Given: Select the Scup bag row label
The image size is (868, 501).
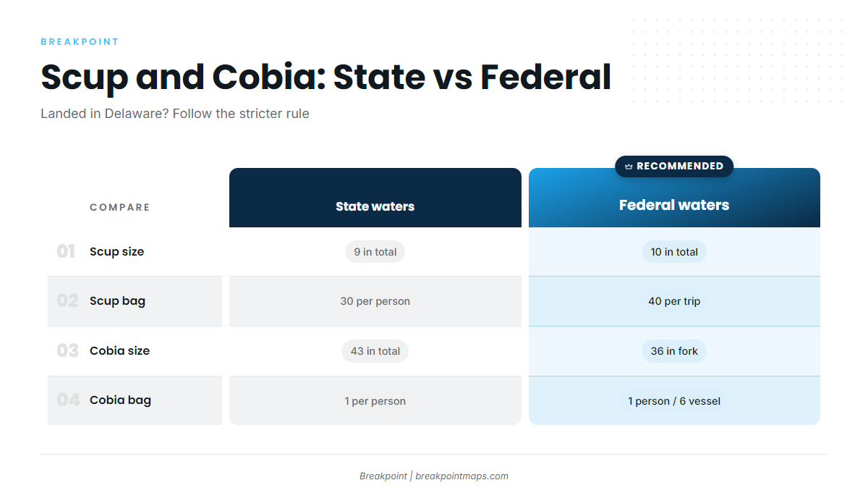Looking at the screenshot, I should tap(117, 300).
